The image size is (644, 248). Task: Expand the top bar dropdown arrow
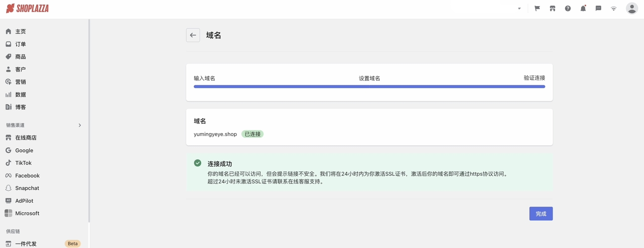519,9
